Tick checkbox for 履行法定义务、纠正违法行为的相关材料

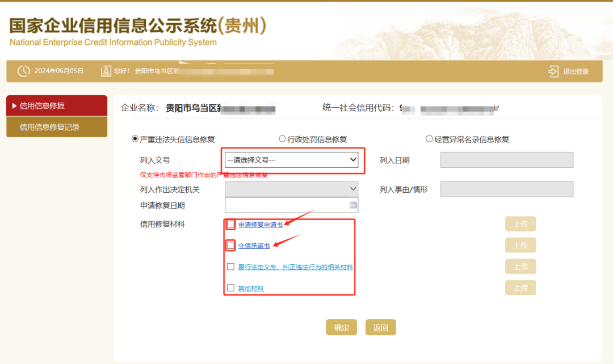pyautogui.click(x=230, y=266)
